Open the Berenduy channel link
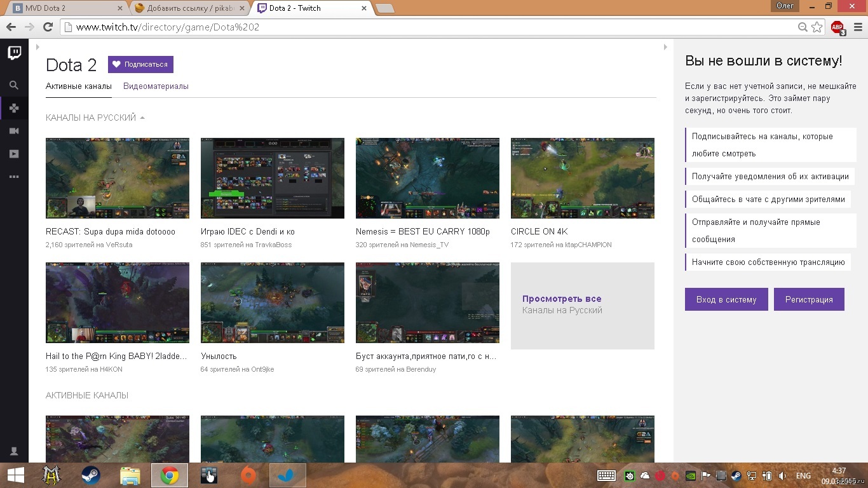The width and height of the screenshot is (868, 488). point(419,369)
